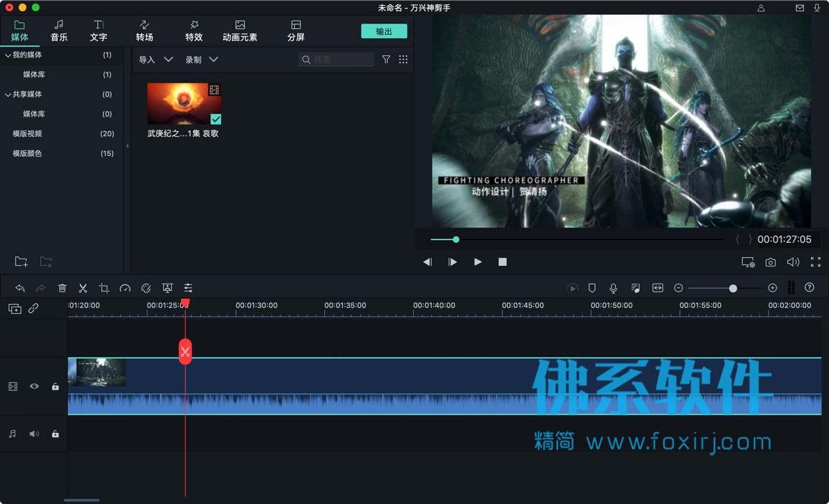Click the search field in media panel
Viewport: 829px width, 504px height.
[337, 59]
